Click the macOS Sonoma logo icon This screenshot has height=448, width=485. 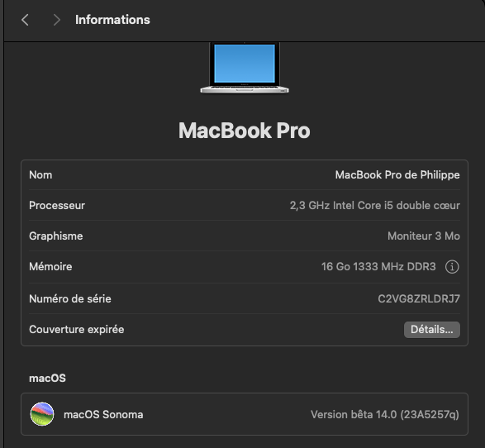pos(42,414)
